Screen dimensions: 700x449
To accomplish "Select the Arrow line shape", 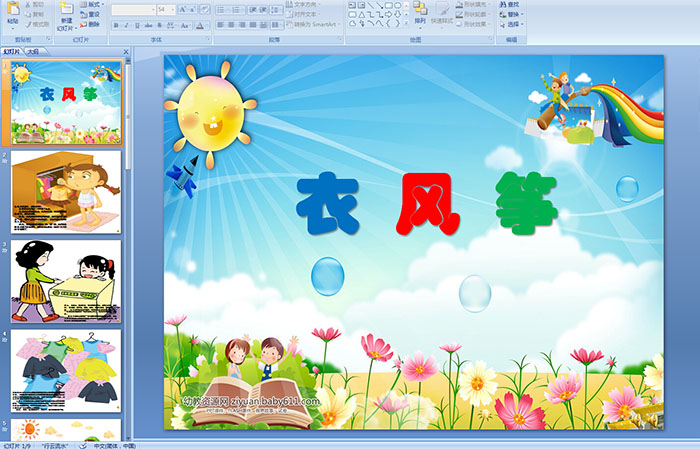I will click(379, 5).
